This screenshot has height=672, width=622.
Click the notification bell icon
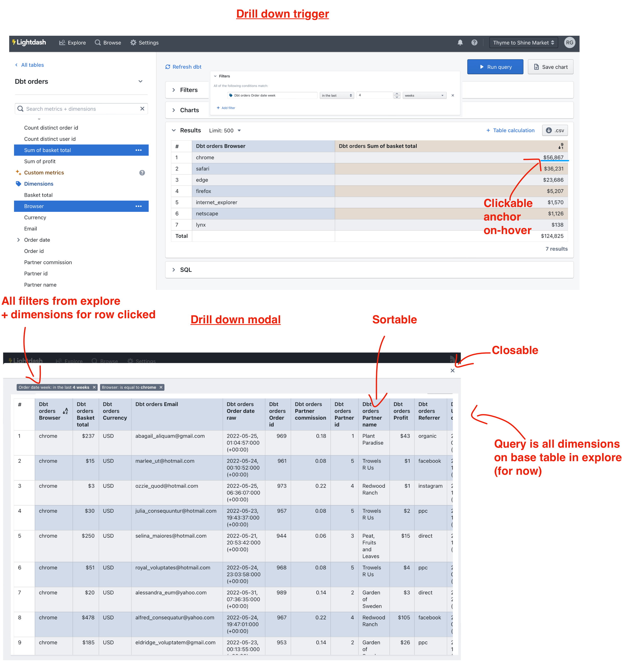(x=460, y=42)
